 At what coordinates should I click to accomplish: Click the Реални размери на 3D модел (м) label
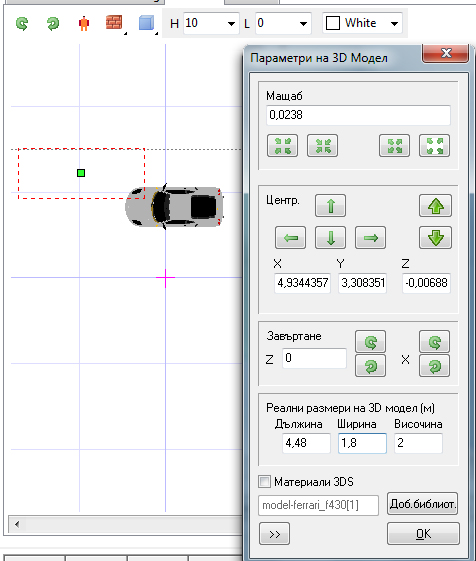[x=350, y=408]
